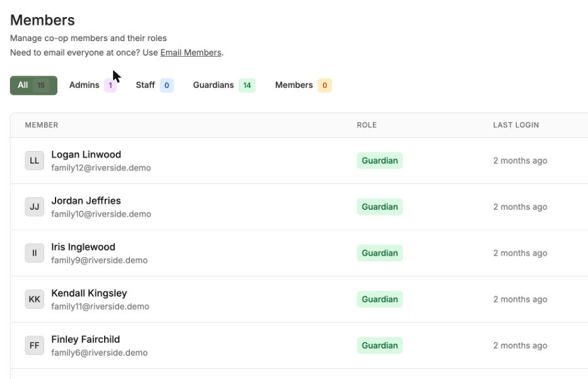This screenshot has width=588, height=379.
Task: Click the Guardian badge for Logan Linwood
Action: pos(380,161)
